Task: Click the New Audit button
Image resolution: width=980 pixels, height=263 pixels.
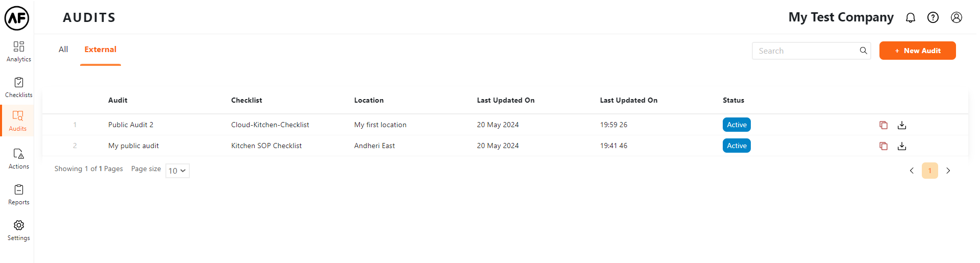Action: click(917, 51)
